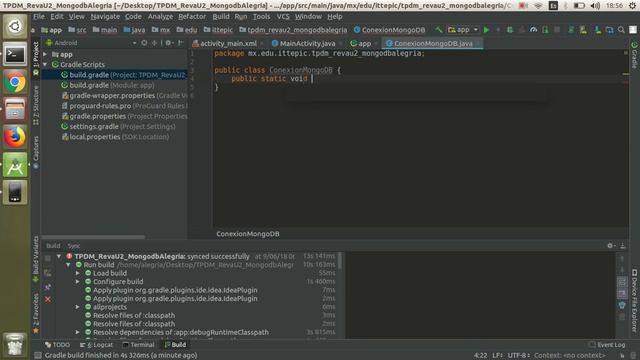The height and width of the screenshot is (360, 640).
Task: Open Project panel settings gear
Action: coord(168,42)
